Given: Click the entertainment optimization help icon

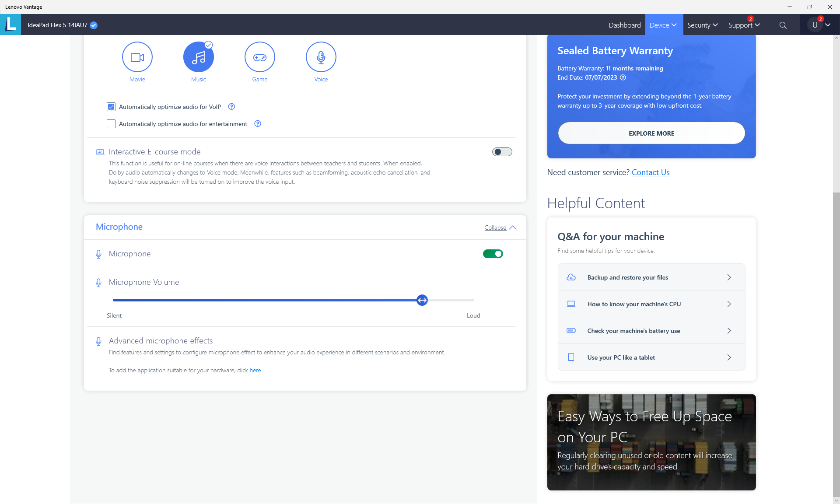Looking at the screenshot, I should (x=258, y=124).
